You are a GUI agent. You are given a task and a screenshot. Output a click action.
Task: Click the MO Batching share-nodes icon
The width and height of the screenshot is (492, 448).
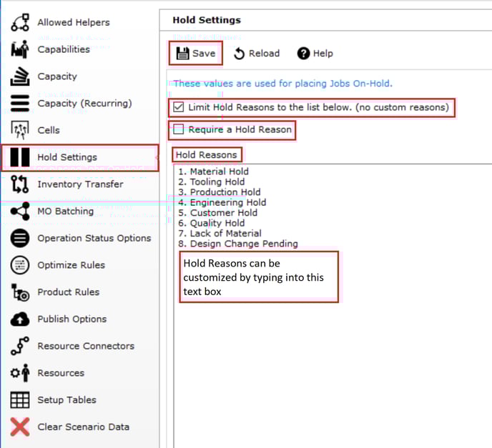[20, 211]
